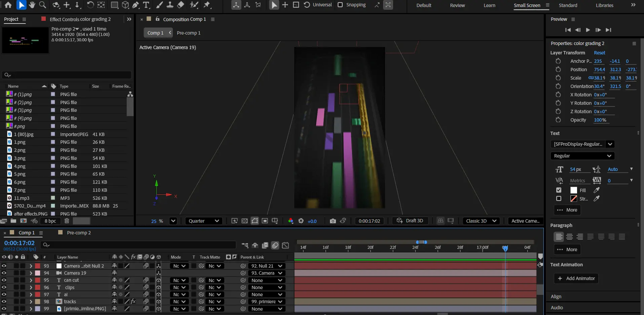Click the white text Fill color swatch

(x=574, y=190)
